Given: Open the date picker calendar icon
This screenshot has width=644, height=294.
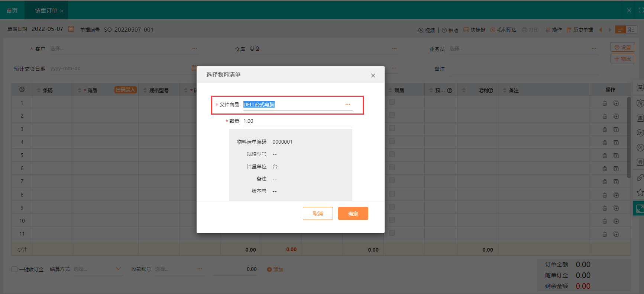Looking at the screenshot, I should pos(71,29).
